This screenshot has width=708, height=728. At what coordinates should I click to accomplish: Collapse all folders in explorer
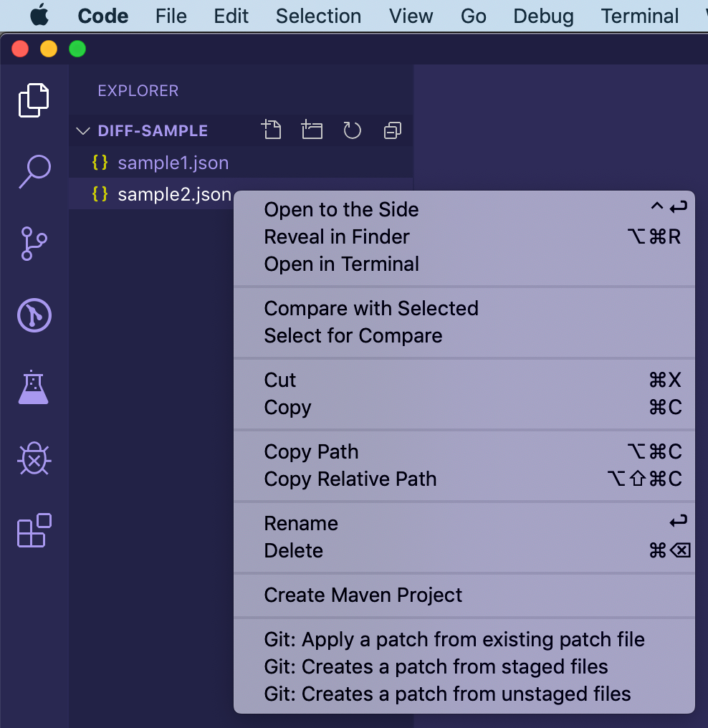392,130
